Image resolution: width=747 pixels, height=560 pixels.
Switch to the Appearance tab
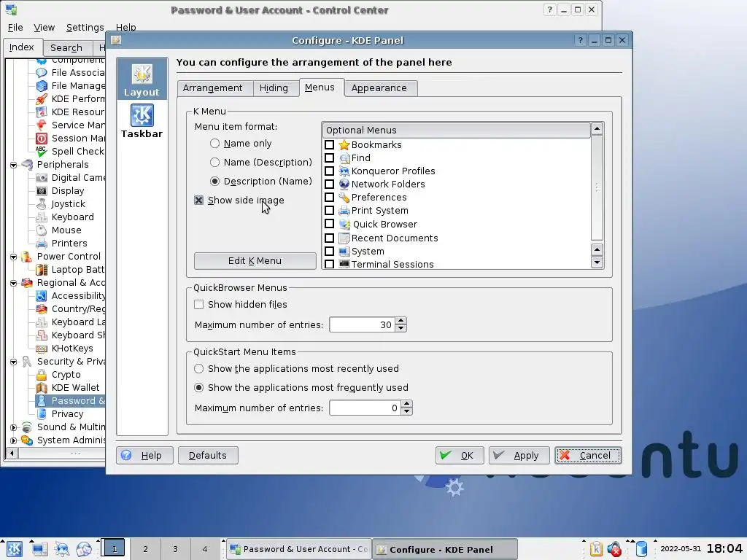(x=379, y=88)
